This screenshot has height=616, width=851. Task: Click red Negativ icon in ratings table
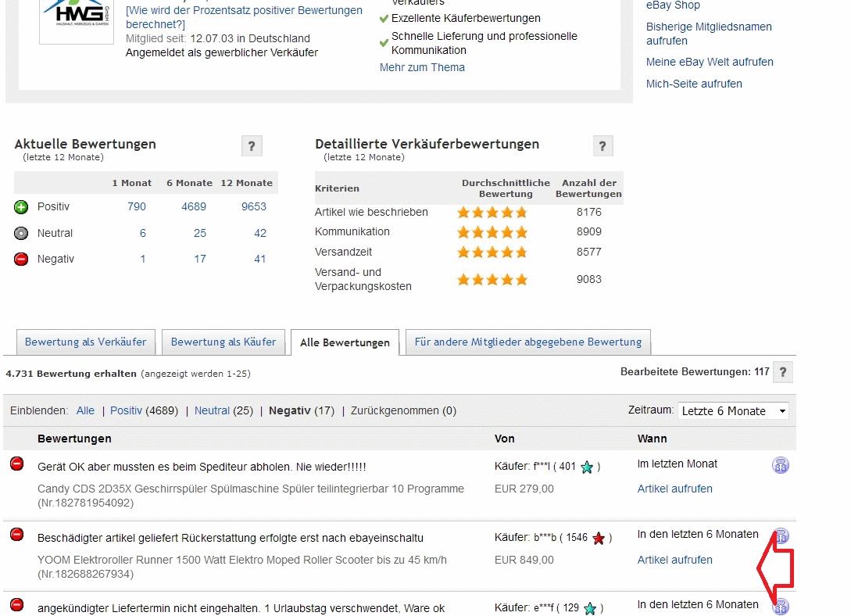tap(21, 259)
